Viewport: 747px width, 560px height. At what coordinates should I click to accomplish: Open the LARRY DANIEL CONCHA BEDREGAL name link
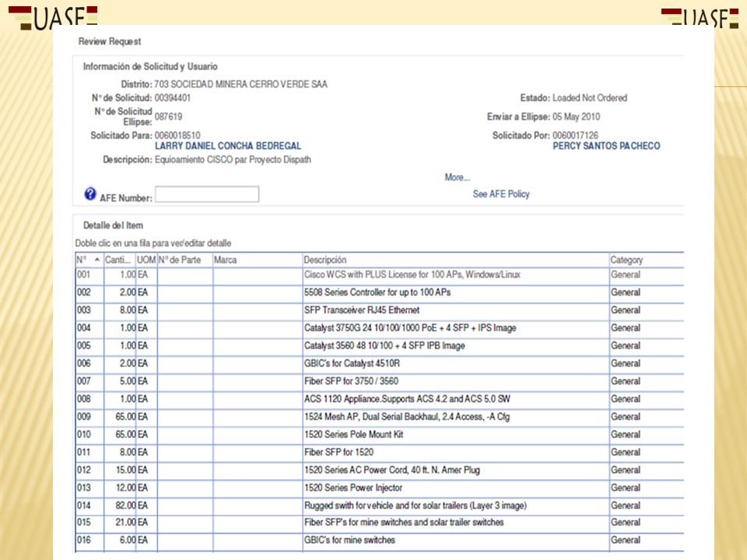click(228, 145)
